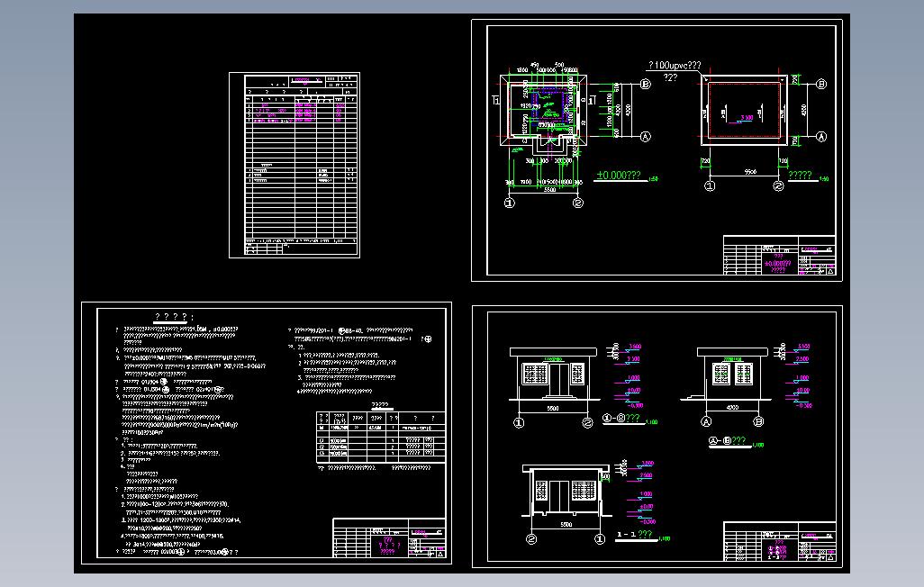Select the overall width dimension below roof plan
Viewport: 924px width, 587px height.
[750, 171]
